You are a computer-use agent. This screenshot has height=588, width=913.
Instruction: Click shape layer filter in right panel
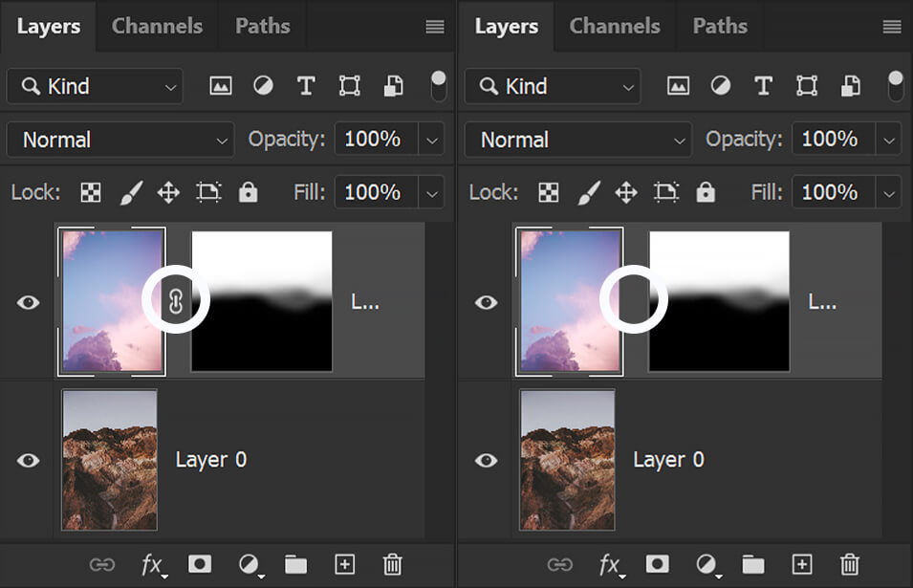(807, 86)
